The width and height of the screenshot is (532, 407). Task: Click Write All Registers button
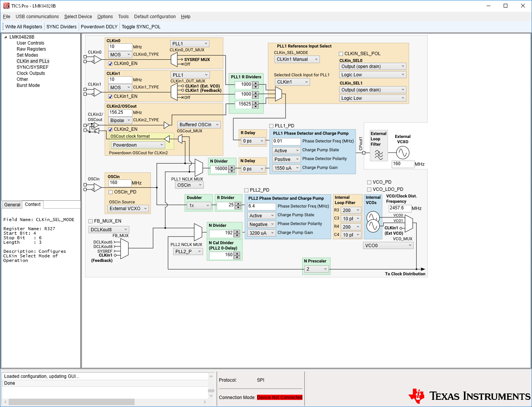[24, 27]
